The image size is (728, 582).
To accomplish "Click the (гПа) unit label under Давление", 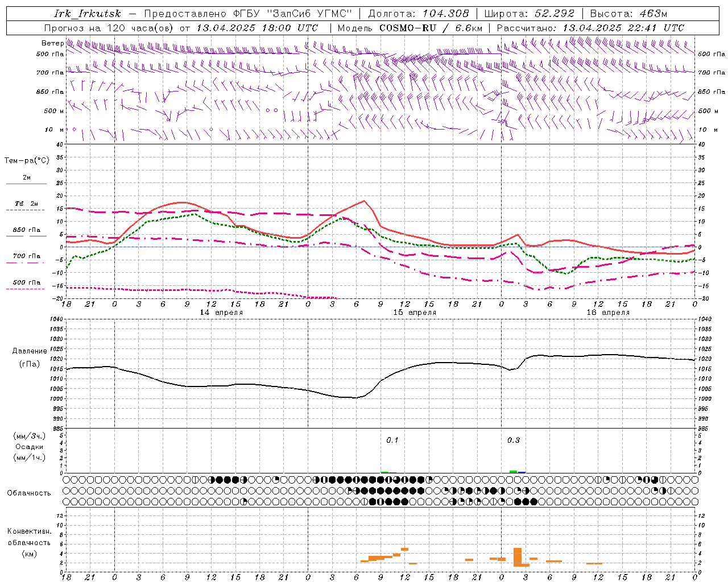I will 30,364.
